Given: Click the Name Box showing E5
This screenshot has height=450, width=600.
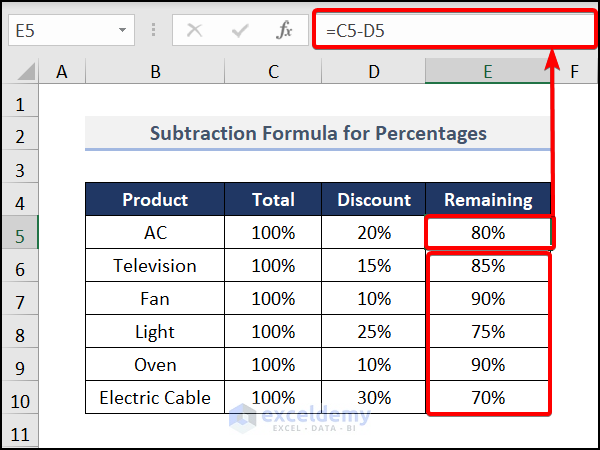Looking at the screenshot, I should tap(60, 31).
